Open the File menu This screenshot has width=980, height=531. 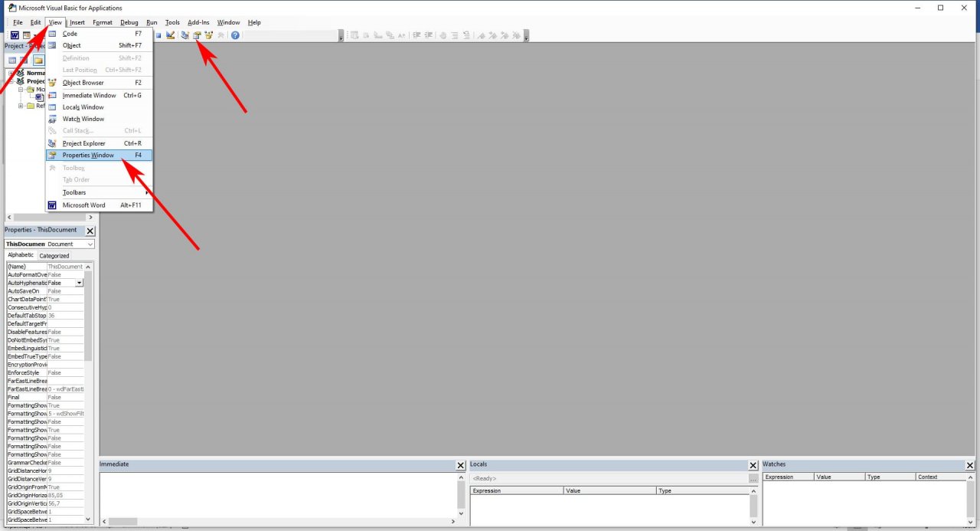[18, 22]
